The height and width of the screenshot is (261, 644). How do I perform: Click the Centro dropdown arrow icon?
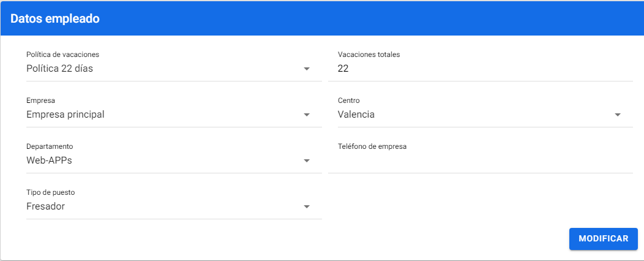(618, 115)
